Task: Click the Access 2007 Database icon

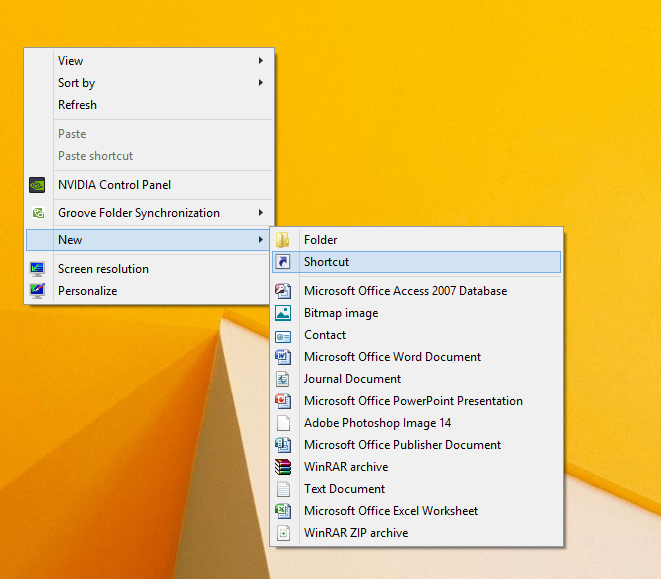Action: pyautogui.click(x=283, y=291)
